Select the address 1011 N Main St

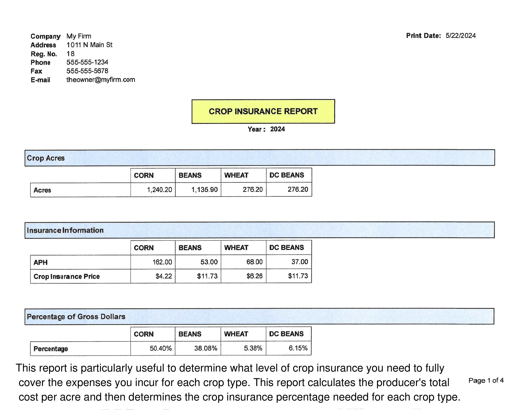point(89,45)
